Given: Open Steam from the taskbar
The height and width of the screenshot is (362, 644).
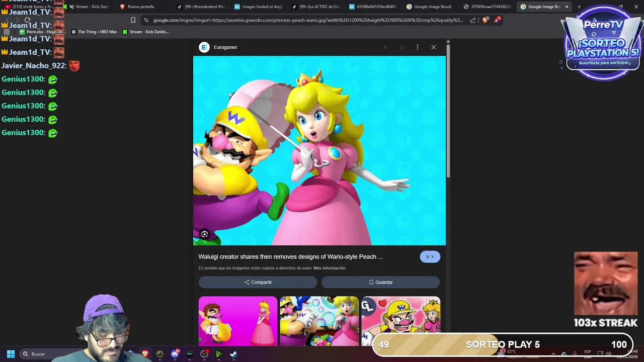Looking at the screenshot, I should [x=233, y=354].
